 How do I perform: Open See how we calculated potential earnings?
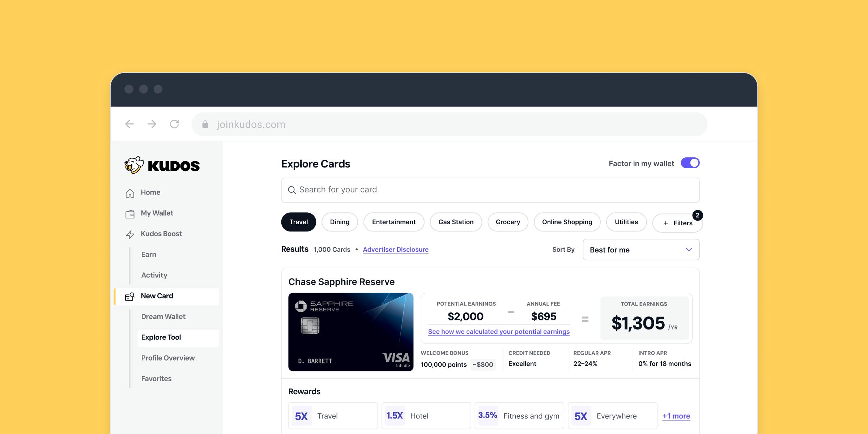pos(499,332)
